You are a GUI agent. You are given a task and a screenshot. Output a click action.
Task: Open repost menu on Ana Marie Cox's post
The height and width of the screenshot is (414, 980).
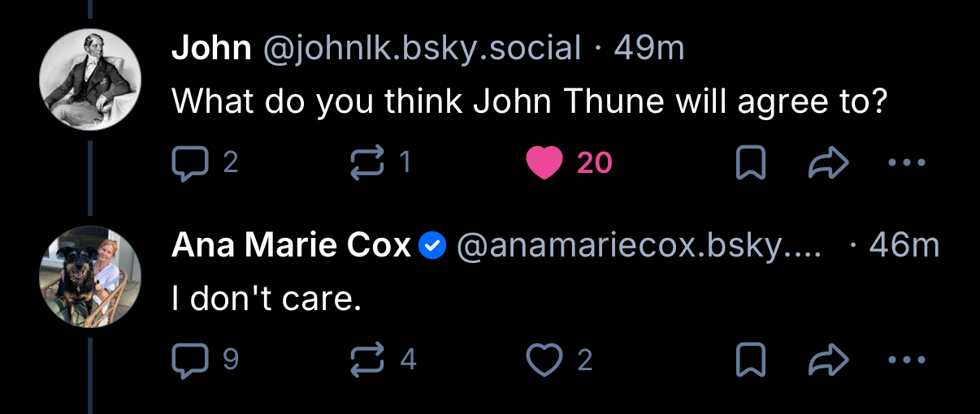pos(366,359)
